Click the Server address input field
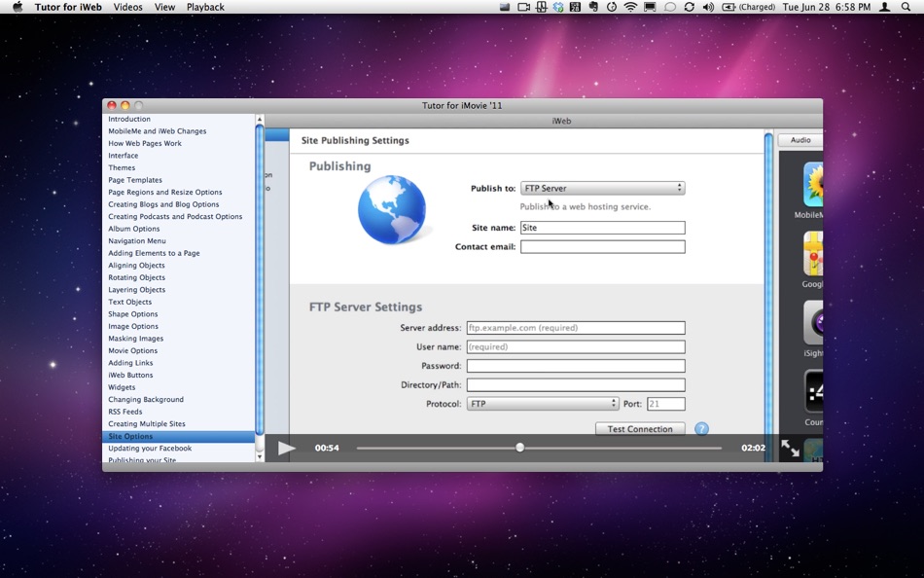924x578 pixels. pyautogui.click(x=575, y=328)
